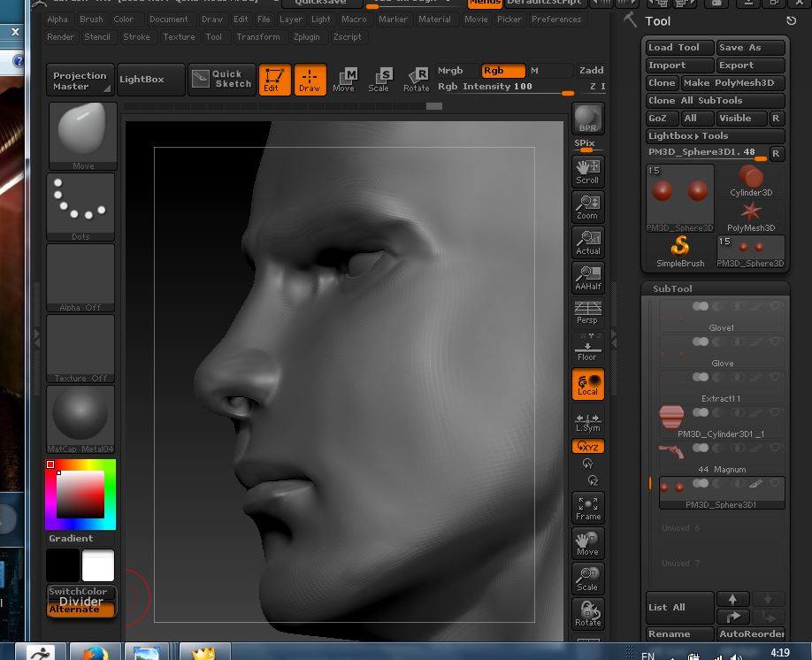Click the Save As button
This screenshot has height=660, width=812.
click(750, 48)
